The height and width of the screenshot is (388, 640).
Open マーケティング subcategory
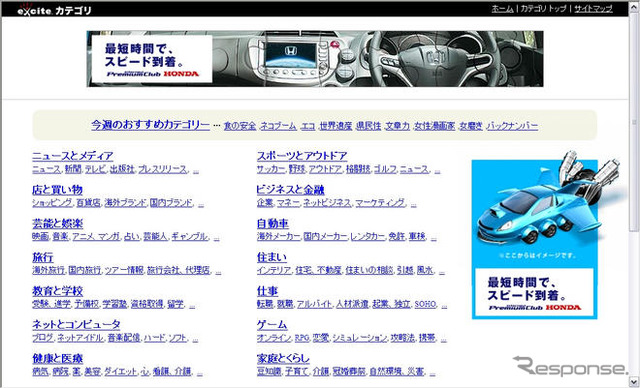(380, 203)
